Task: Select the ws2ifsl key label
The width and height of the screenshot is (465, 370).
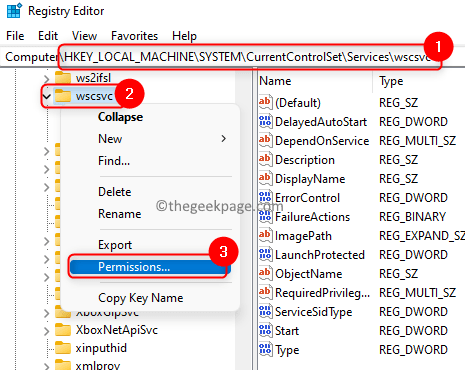Action: pyautogui.click(x=93, y=78)
